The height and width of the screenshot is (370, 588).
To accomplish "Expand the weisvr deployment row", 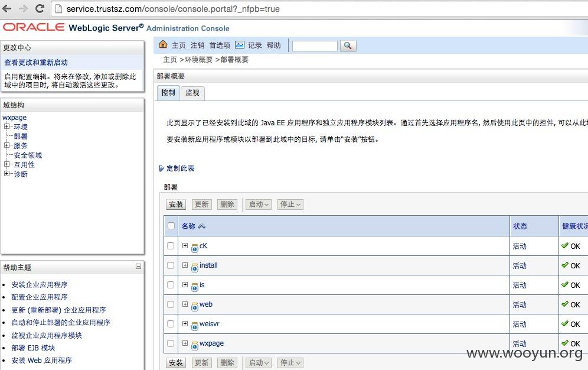I will click(x=185, y=323).
